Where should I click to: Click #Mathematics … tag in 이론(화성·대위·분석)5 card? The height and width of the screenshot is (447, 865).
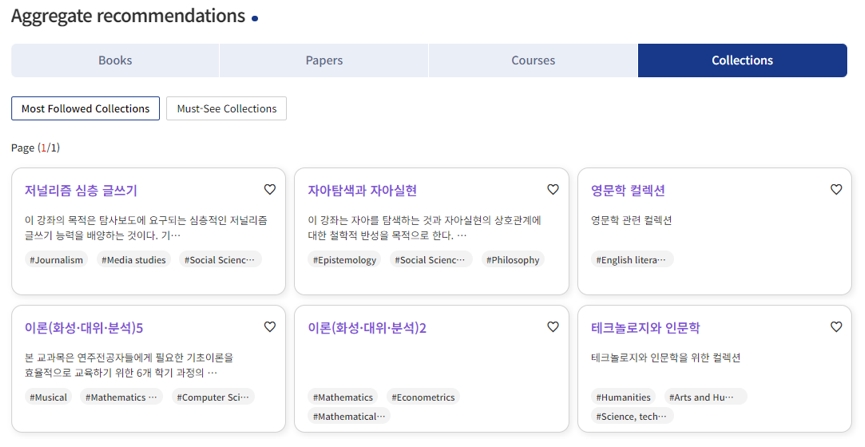(121, 397)
